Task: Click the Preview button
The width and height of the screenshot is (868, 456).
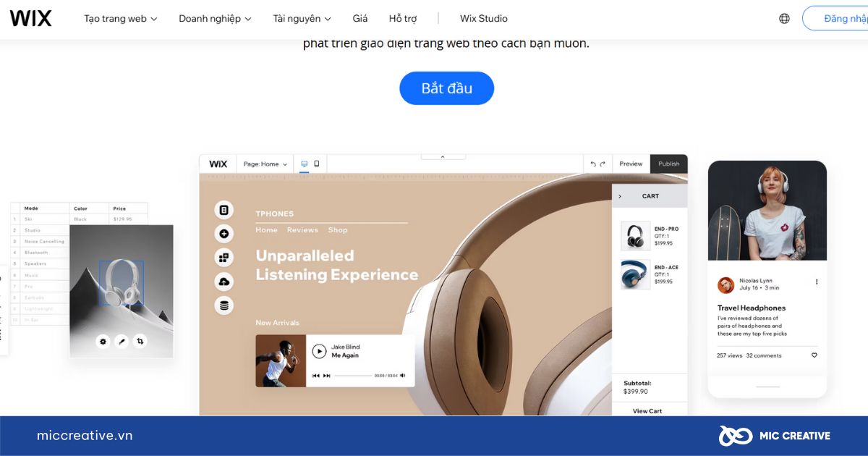Action: (631, 164)
